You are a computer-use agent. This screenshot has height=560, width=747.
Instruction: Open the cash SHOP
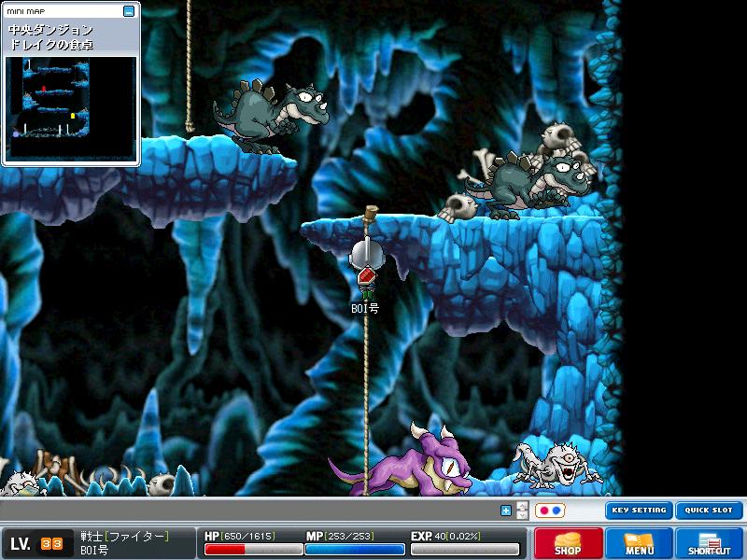[x=568, y=543]
